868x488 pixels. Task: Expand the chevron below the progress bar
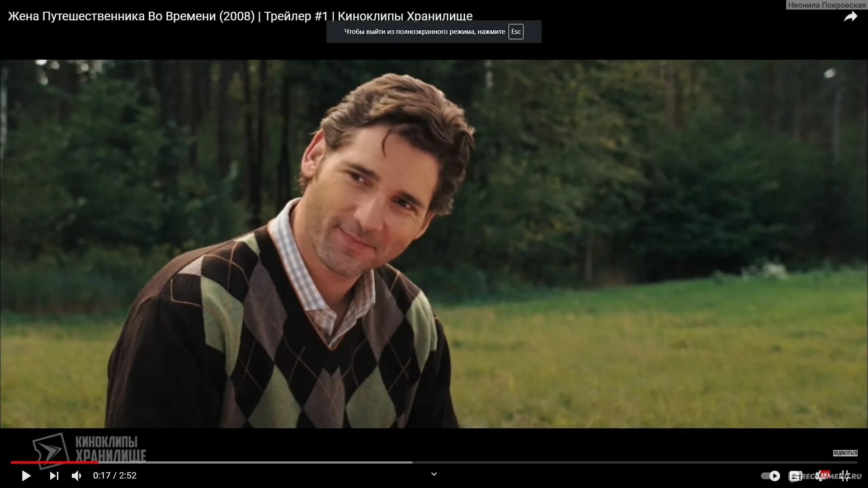pyautogui.click(x=434, y=474)
